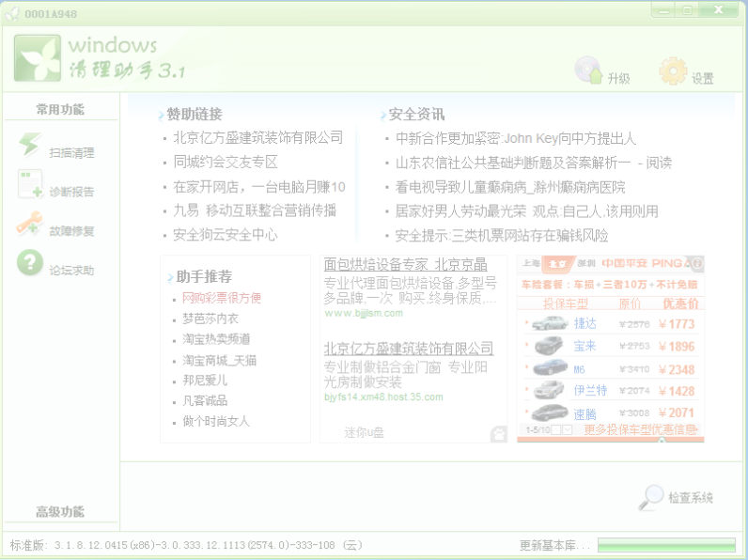748x560 pixels.
Task: Launch 故障修复 wrench repair icon
Action: [x=29, y=223]
